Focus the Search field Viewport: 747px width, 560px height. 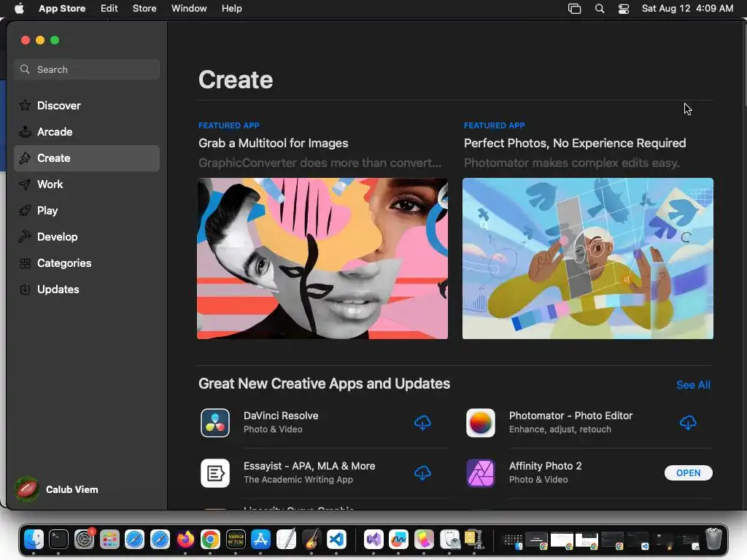(87, 69)
